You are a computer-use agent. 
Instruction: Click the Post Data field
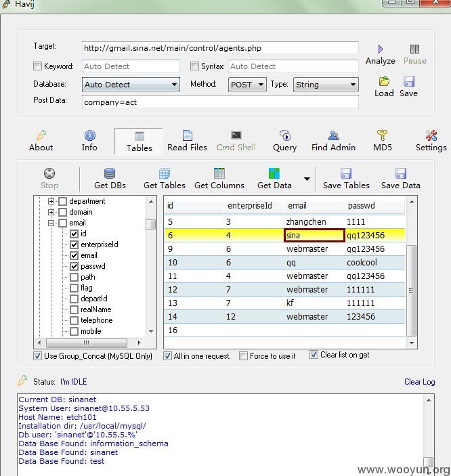click(220, 102)
